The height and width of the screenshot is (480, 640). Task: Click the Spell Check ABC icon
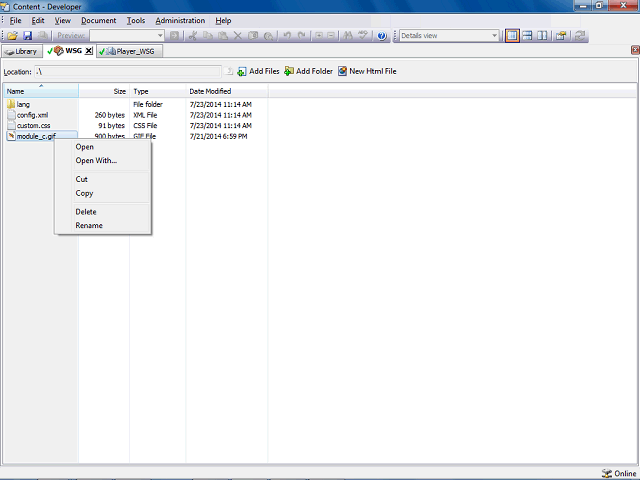[363, 36]
